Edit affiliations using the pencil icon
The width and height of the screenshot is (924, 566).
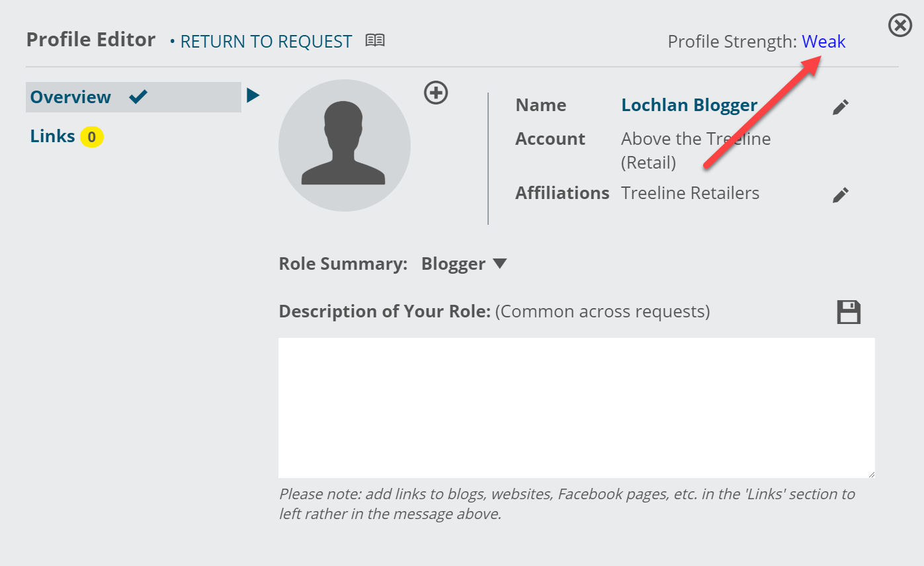point(840,194)
